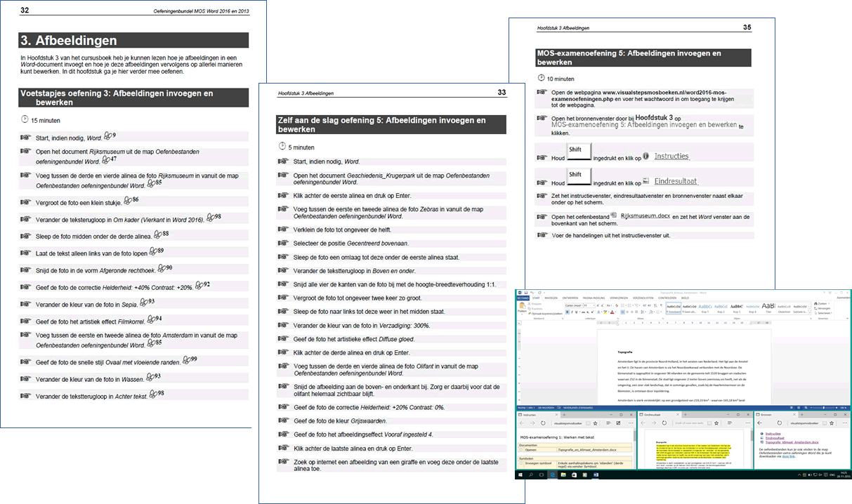
Task: Click the 'Voetstapjes oefening 3' heading on page 32
Action: (133, 97)
